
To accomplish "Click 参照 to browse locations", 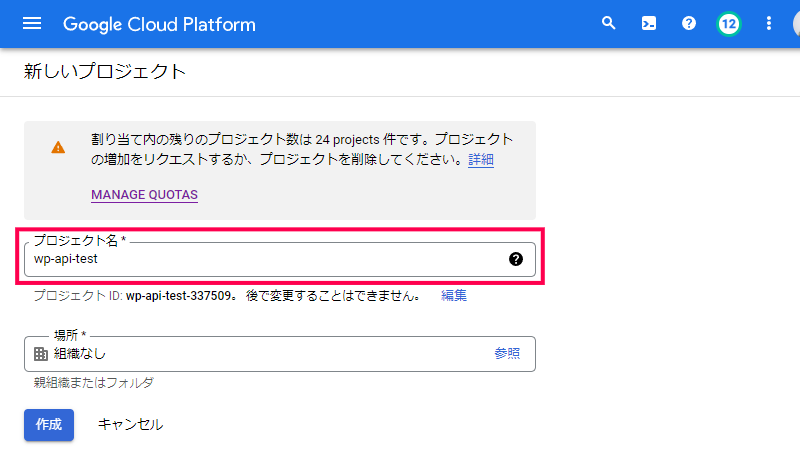I will click(507, 353).
